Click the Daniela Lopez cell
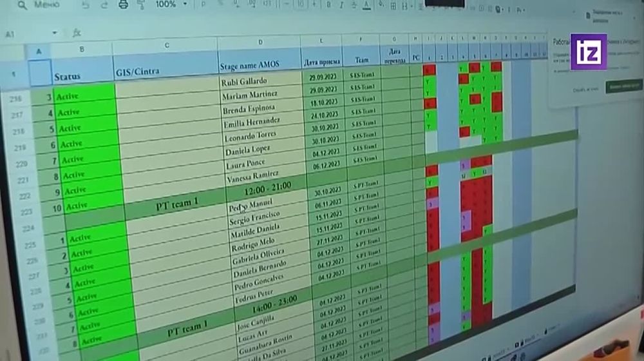The height and width of the screenshot is (361, 644). [265, 150]
